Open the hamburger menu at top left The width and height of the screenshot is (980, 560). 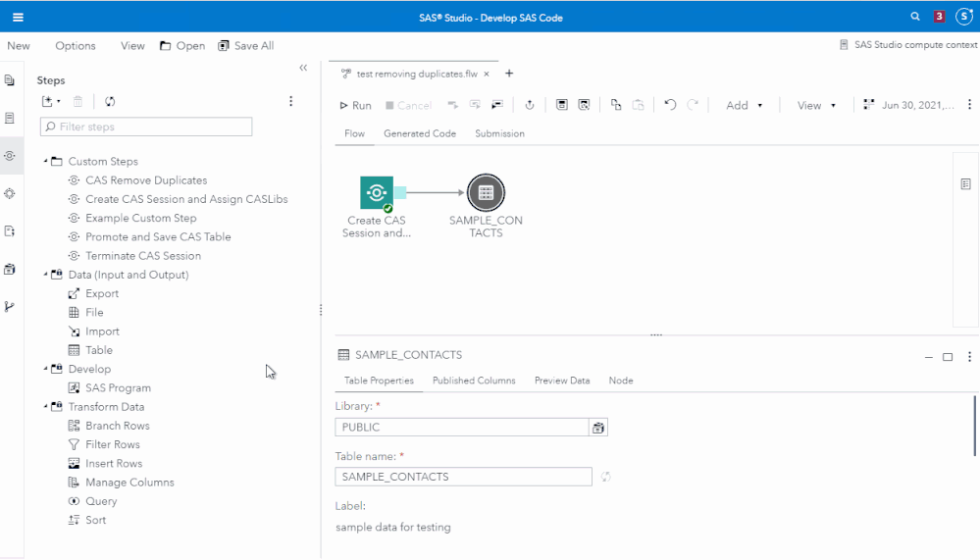click(x=19, y=17)
